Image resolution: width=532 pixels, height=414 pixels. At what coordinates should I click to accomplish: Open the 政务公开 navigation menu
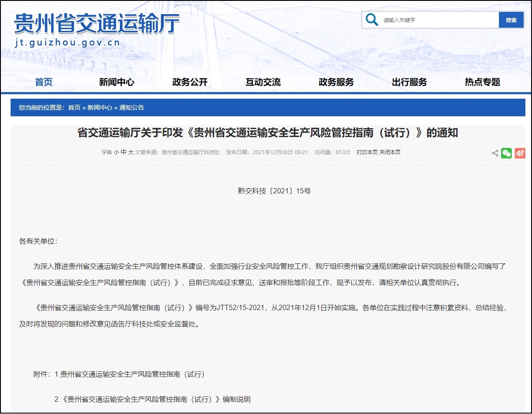point(190,82)
